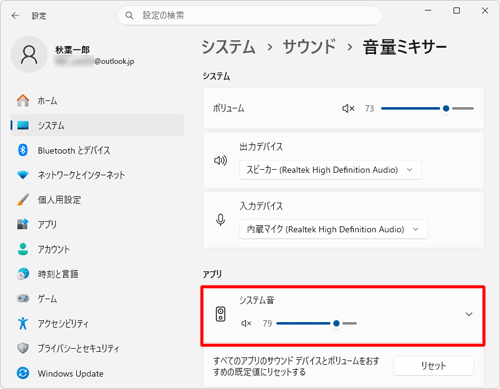Unmute the システム音 speaker icon
The width and height of the screenshot is (500, 389).
tap(246, 323)
